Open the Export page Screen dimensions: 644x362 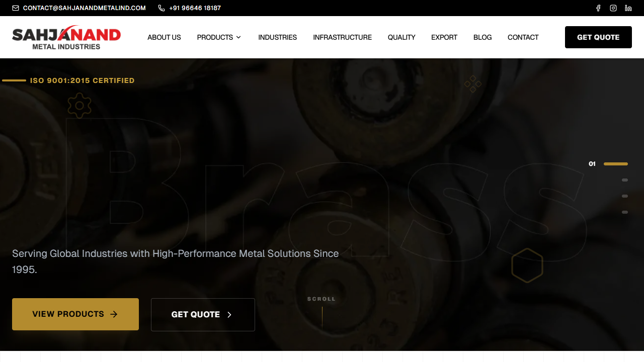pyautogui.click(x=444, y=37)
